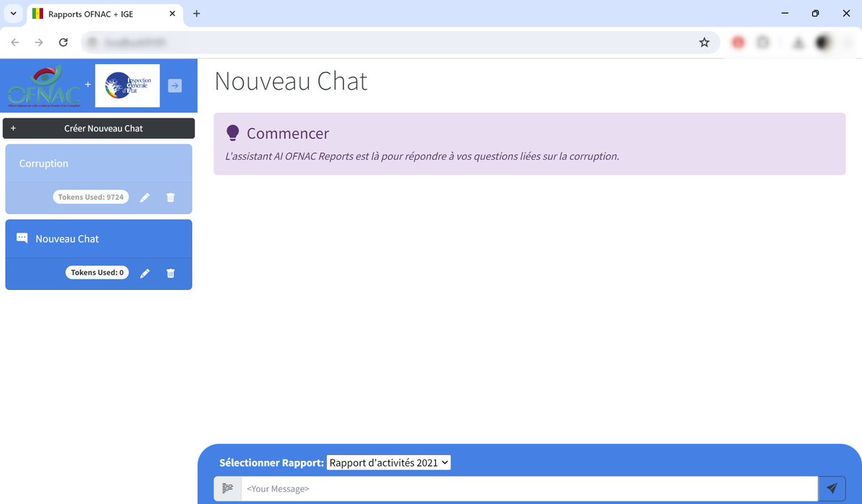Click the lightbulb icon next to Commencer
This screenshot has height=504, width=862.
pos(232,133)
